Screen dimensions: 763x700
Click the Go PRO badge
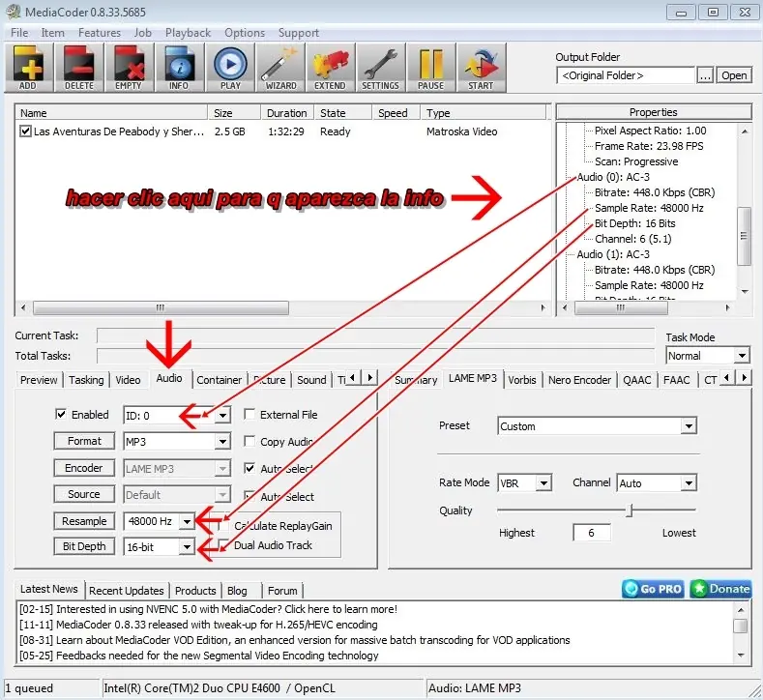653,589
